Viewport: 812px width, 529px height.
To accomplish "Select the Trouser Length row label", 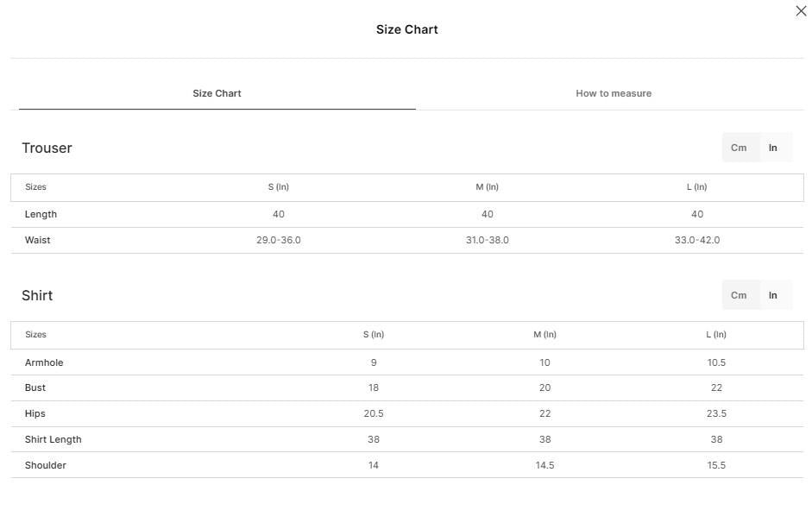I will [x=41, y=215].
